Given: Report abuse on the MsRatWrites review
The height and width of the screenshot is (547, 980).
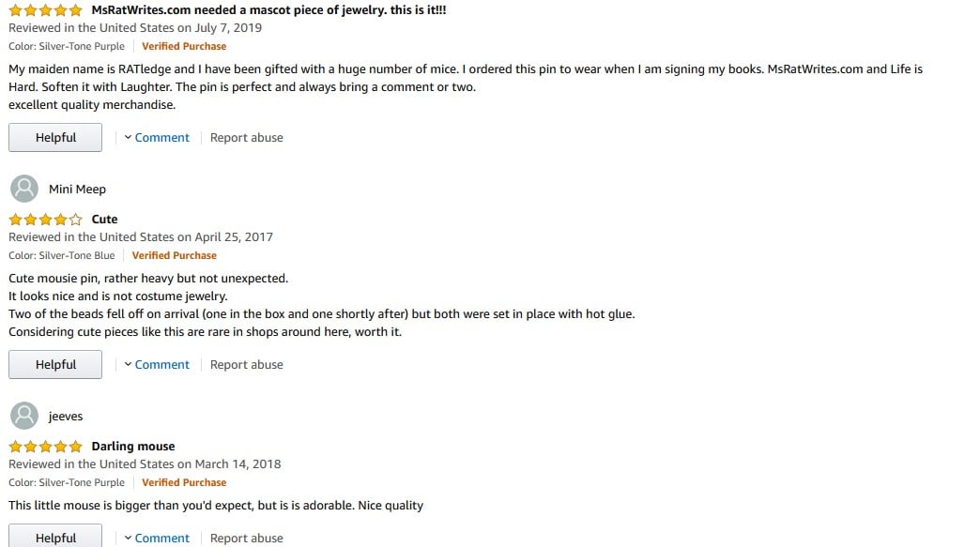Looking at the screenshot, I should click(x=246, y=138).
